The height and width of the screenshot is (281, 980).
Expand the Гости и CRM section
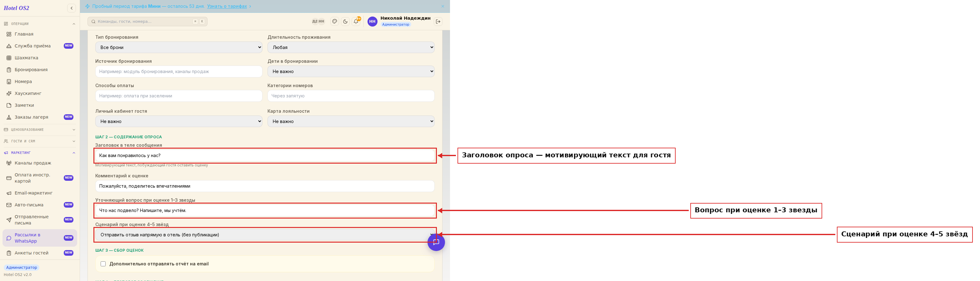(x=40, y=141)
